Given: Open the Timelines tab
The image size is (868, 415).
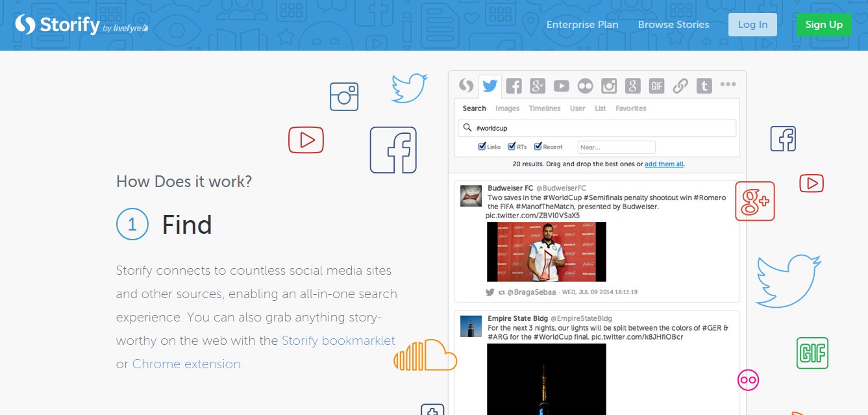Looking at the screenshot, I should click(x=545, y=108).
